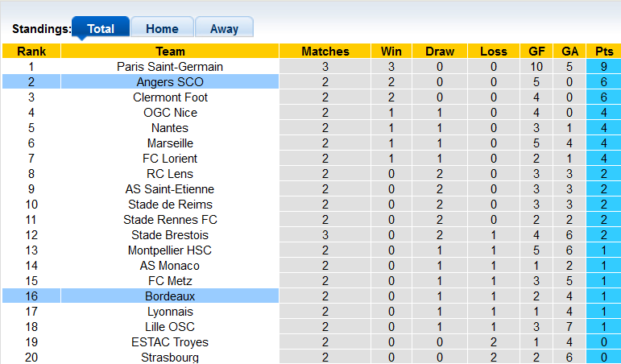
Task: Open the Paris Saint-Germain team link
Action: [x=170, y=67]
